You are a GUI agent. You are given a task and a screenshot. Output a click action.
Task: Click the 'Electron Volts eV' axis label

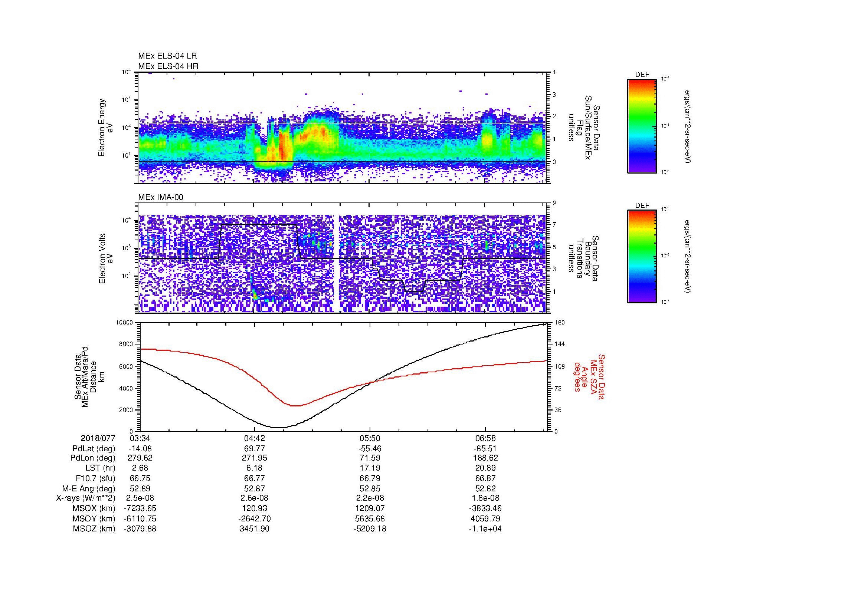tap(106, 259)
